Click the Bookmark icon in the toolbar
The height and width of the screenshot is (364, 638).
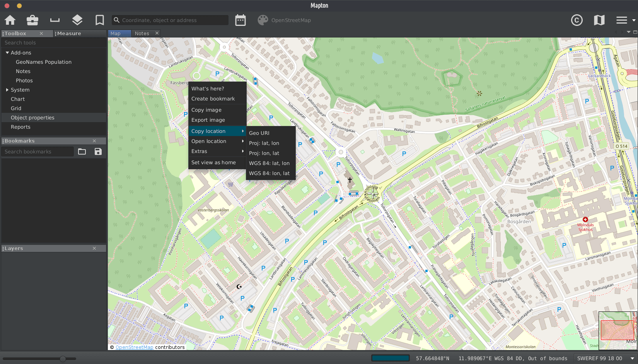click(100, 20)
